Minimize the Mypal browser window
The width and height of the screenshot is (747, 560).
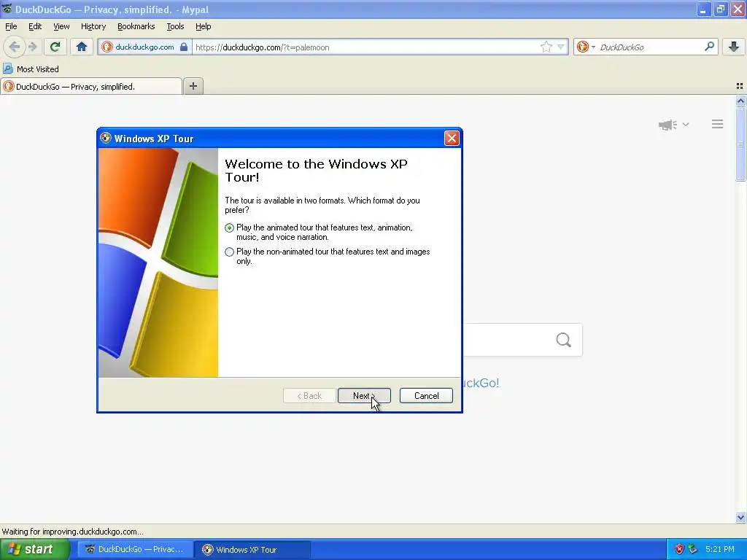point(703,9)
